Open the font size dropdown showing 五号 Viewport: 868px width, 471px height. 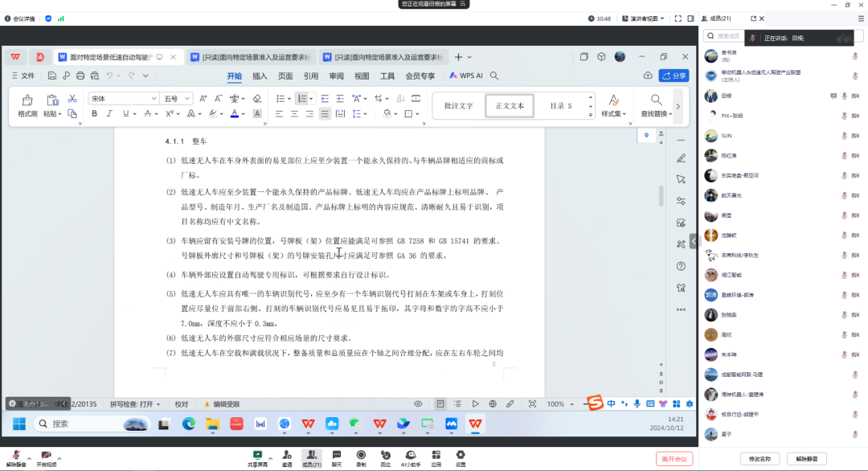pos(187,98)
